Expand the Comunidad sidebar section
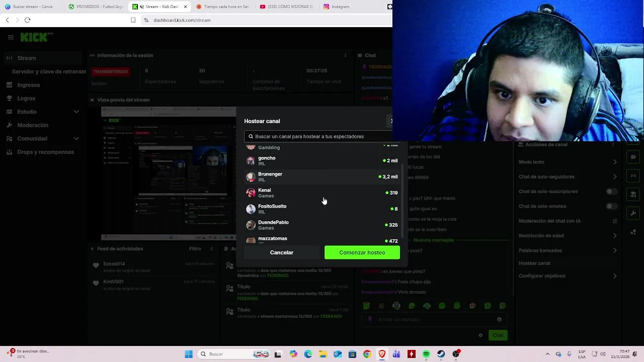This screenshot has height=362, width=644. click(76, 138)
